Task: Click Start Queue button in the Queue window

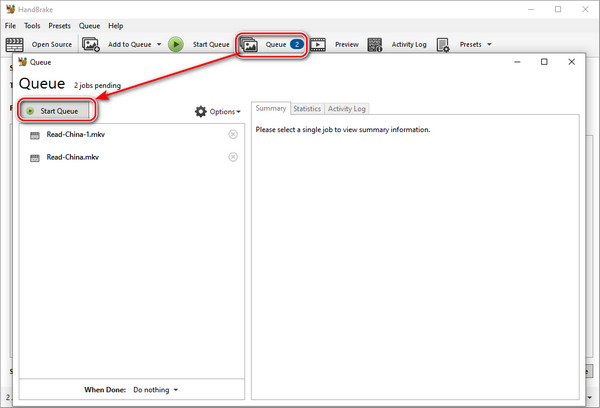Action: [x=53, y=111]
